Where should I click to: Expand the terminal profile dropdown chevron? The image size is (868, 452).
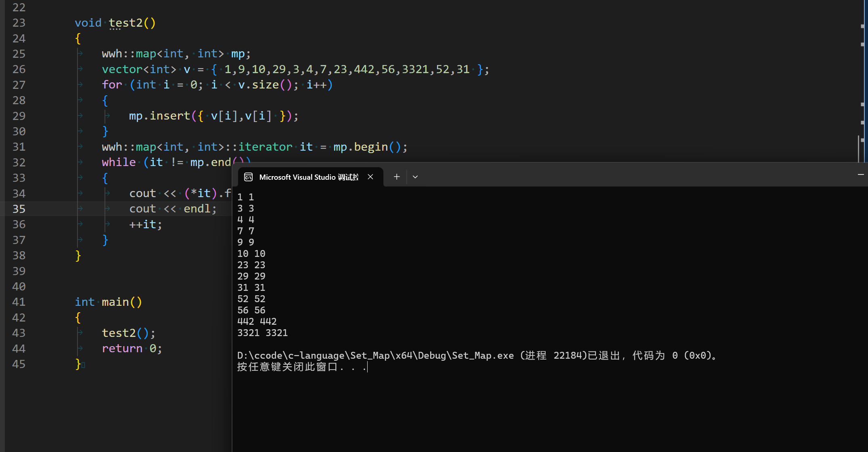pos(415,177)
